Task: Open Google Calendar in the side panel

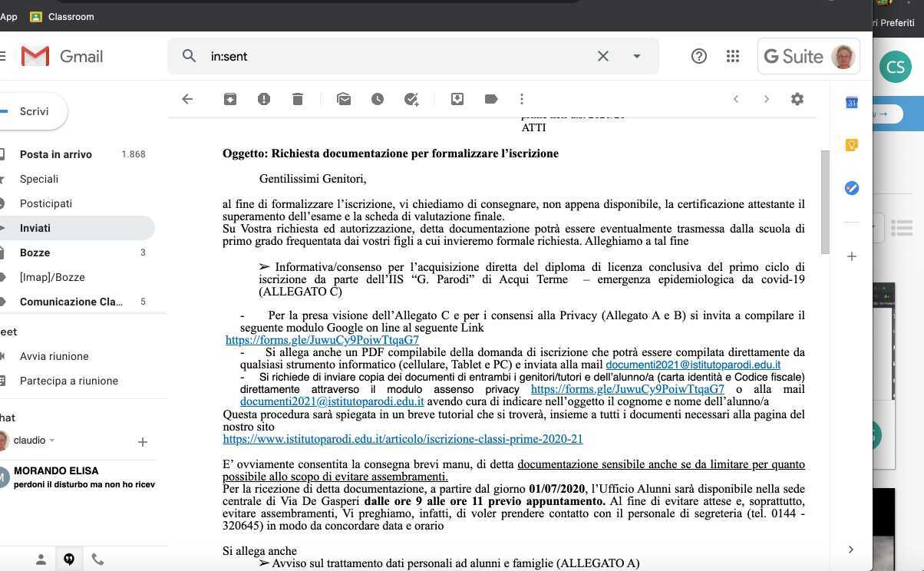Action: [x=852, y=102]
